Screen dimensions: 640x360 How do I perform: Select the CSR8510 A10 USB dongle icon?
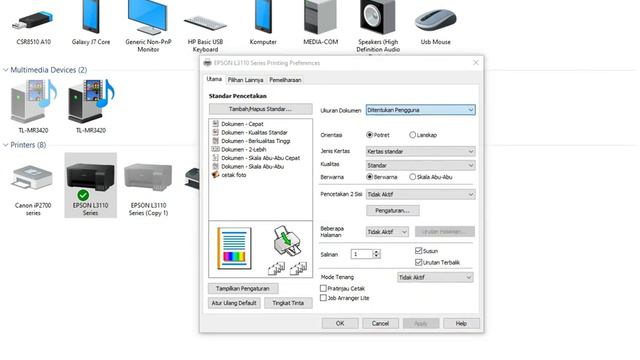pos(33,20)
